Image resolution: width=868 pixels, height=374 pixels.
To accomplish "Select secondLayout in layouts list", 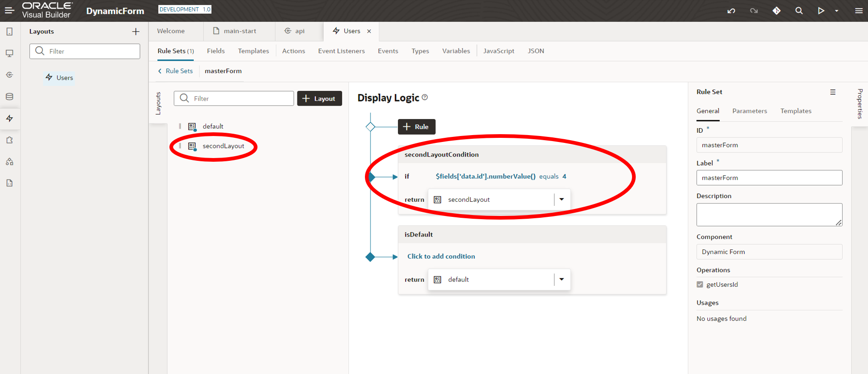I will [x=223, y=146].
